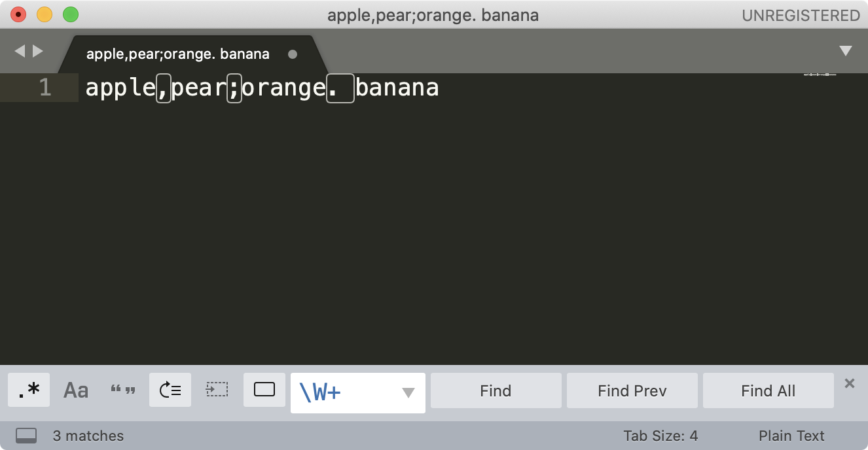Viewport: 868px width, 450px height.
Task: Open the tab list dropdown triangle
Action: coord(846,51)
